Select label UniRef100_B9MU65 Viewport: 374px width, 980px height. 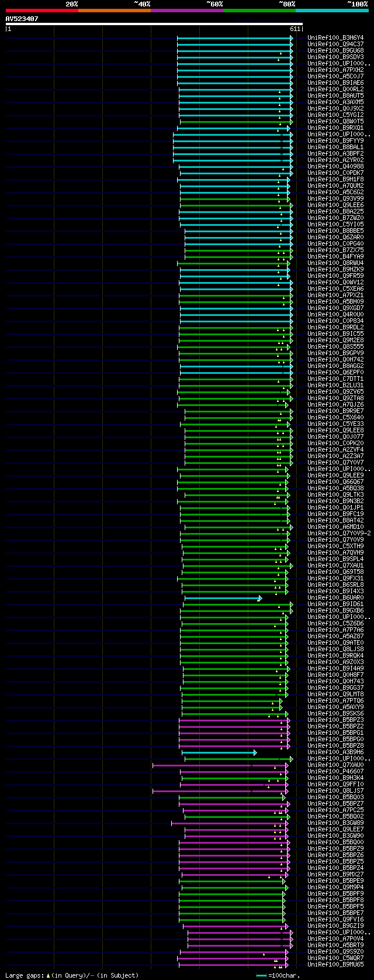coord(335,965)
